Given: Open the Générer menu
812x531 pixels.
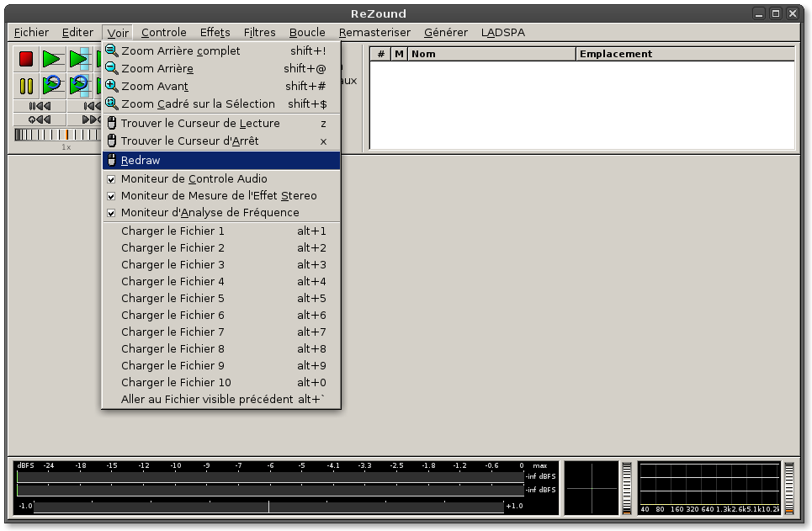Looking at the screenshot, I should 446,33.
